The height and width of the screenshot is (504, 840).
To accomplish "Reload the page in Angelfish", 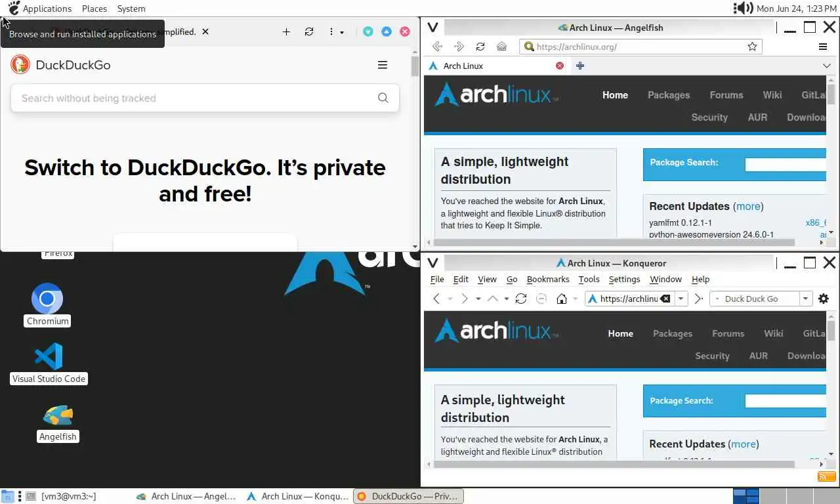I will coord(480,47).
